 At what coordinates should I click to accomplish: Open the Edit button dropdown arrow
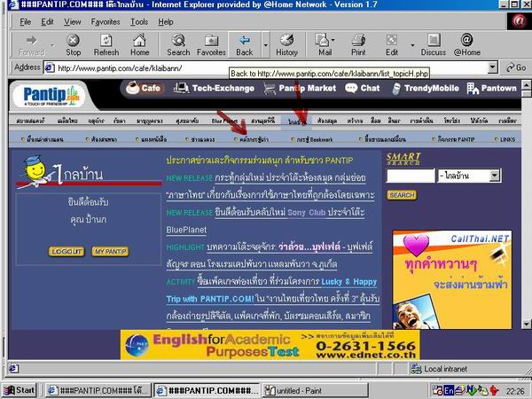[x=412, y=45]
